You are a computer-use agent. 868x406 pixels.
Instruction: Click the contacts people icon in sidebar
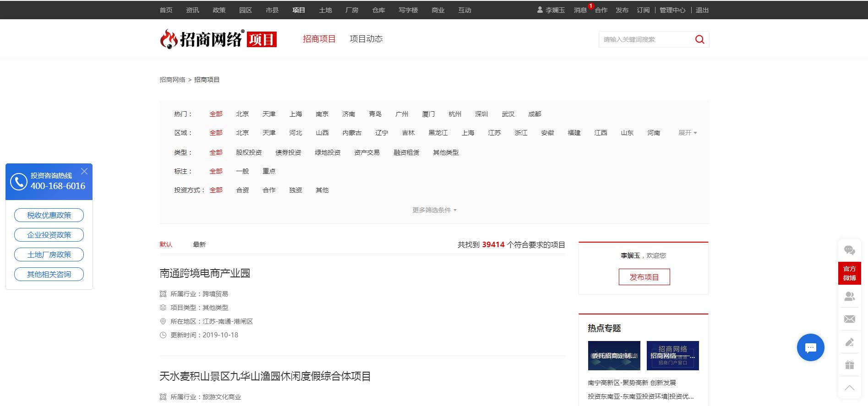(x=849, y=297)
